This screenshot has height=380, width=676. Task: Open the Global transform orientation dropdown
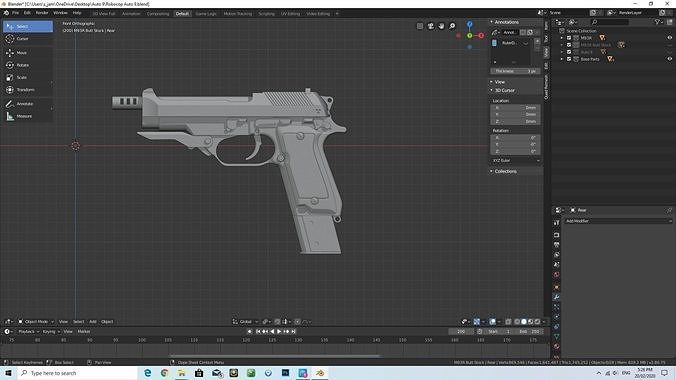245,322
